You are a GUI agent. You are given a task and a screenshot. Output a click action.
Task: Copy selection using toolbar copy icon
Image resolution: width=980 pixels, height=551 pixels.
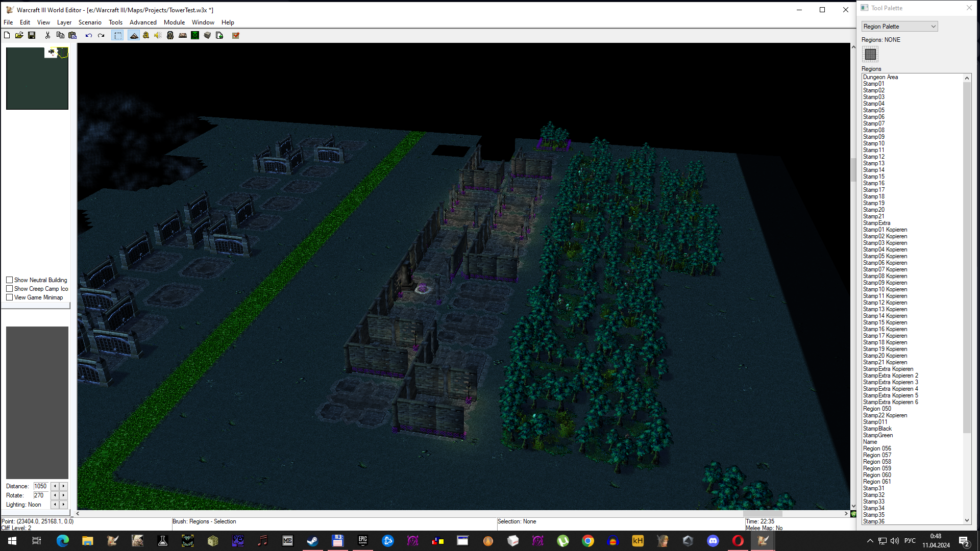click(60, 35)
